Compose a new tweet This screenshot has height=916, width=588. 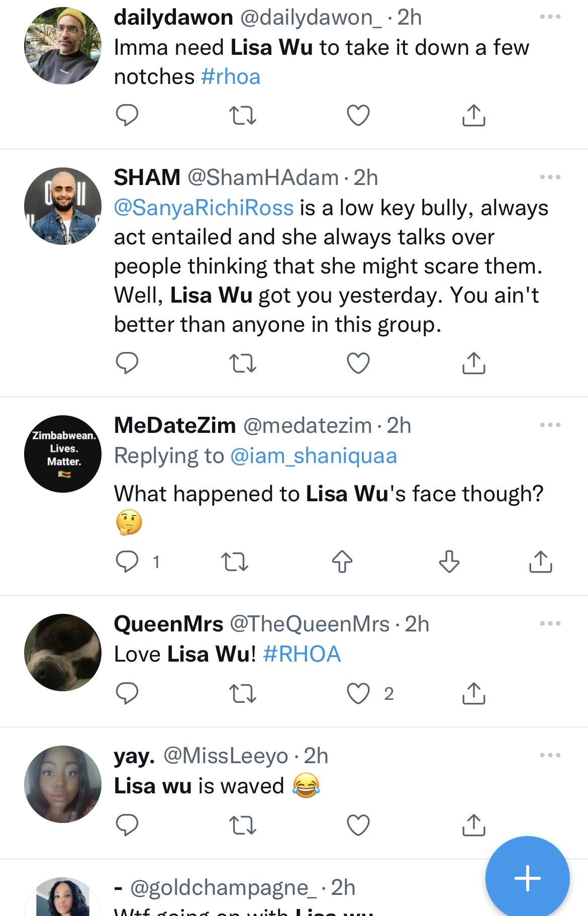tap(527, 878)
